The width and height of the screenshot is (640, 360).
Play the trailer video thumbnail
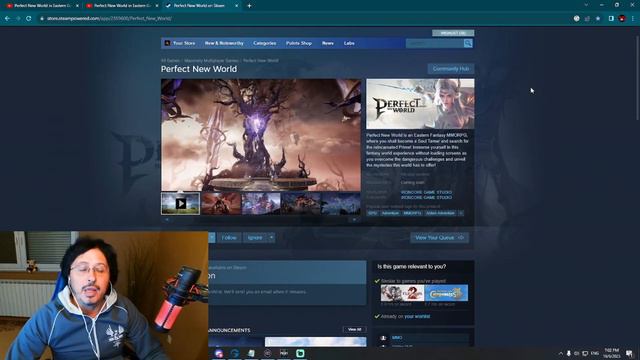(x=180, y=203)
